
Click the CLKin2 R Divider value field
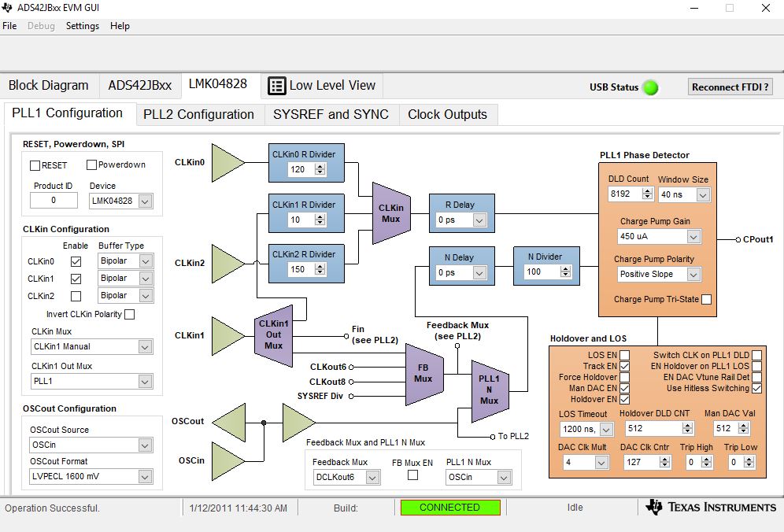[x=301, y=269]
